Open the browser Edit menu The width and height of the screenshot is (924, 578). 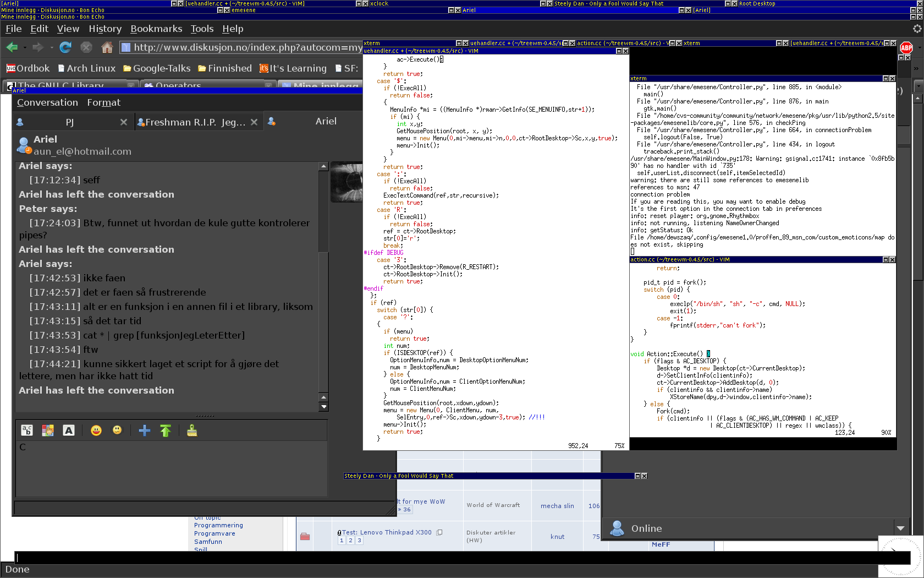pos(39,29)
